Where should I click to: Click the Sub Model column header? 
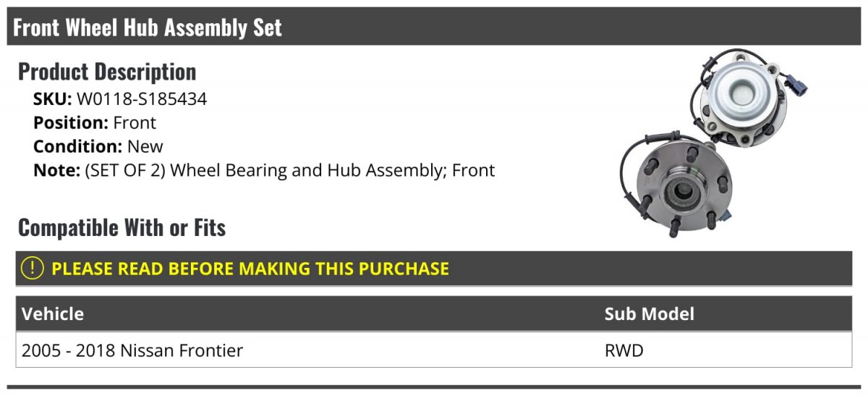(x=649, y=313)
